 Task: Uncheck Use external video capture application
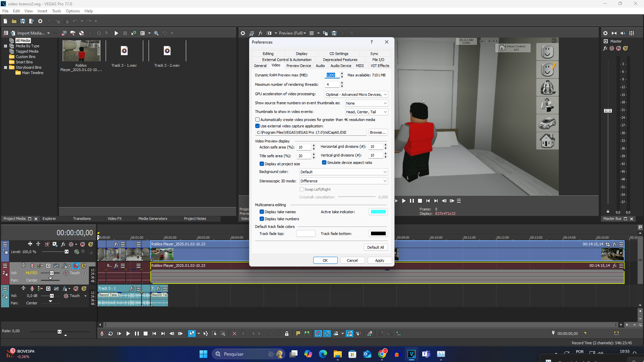tap(257, 126)
